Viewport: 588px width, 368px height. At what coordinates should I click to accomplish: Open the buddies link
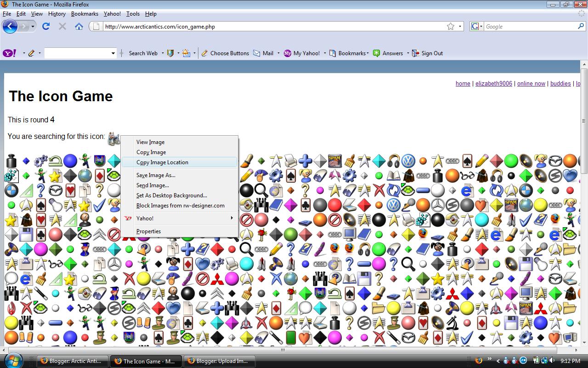point(560,83)
